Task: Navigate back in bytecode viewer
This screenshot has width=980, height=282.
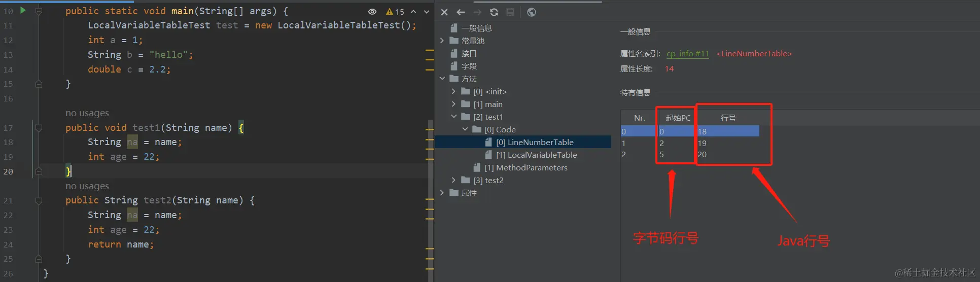Action: 461,12
